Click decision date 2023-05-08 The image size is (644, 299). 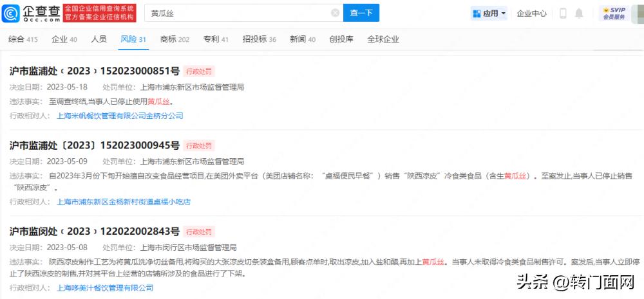(x=67, y=248)
